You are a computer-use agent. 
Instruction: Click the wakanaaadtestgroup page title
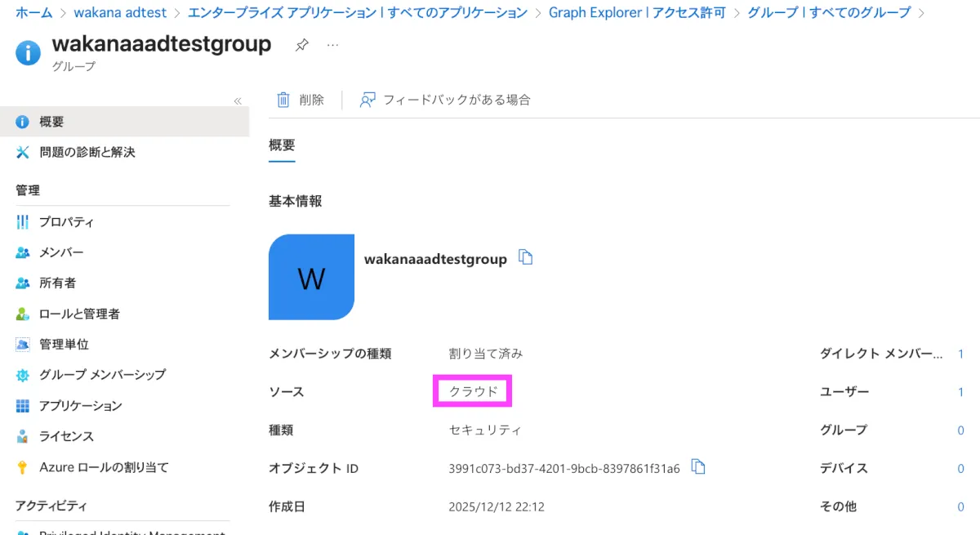pyautogui.click(x=162, y=43)
